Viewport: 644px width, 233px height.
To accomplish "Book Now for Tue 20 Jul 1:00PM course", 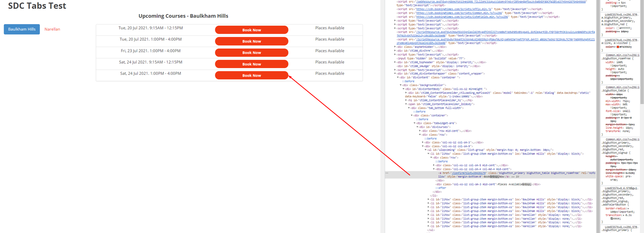I will 252,41.
